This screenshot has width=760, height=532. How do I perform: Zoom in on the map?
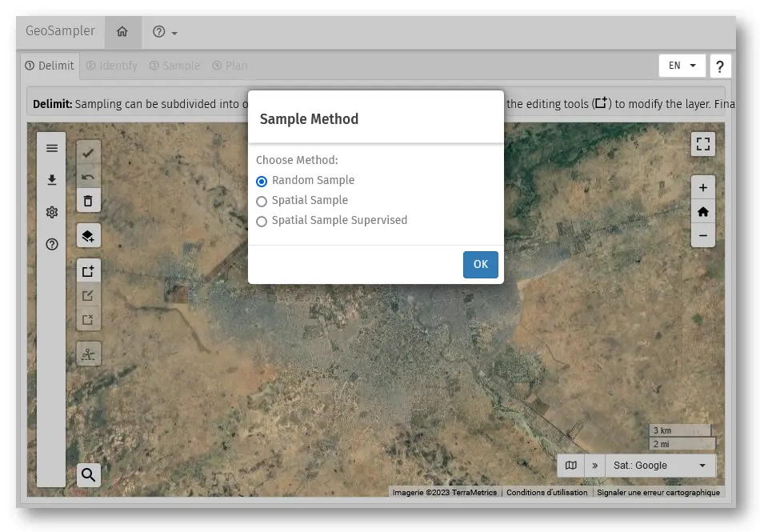[x=702, y=188]
